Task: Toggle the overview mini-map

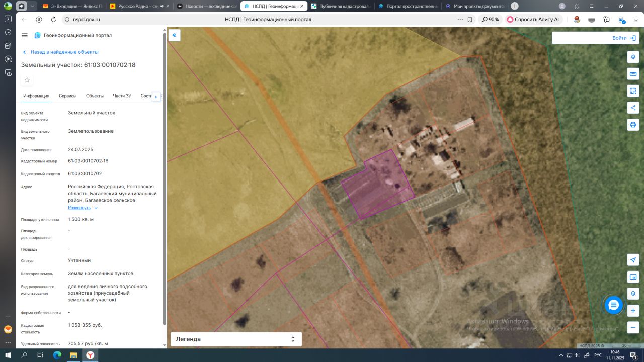Action: click(633, 277)
